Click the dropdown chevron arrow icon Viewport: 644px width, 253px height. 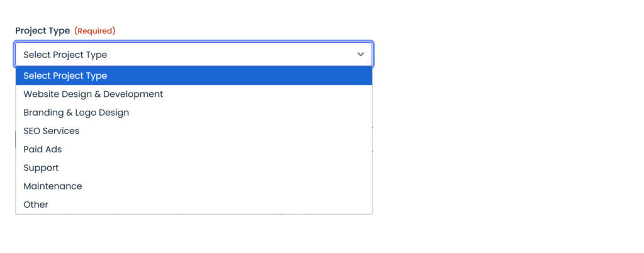(360, 54)
